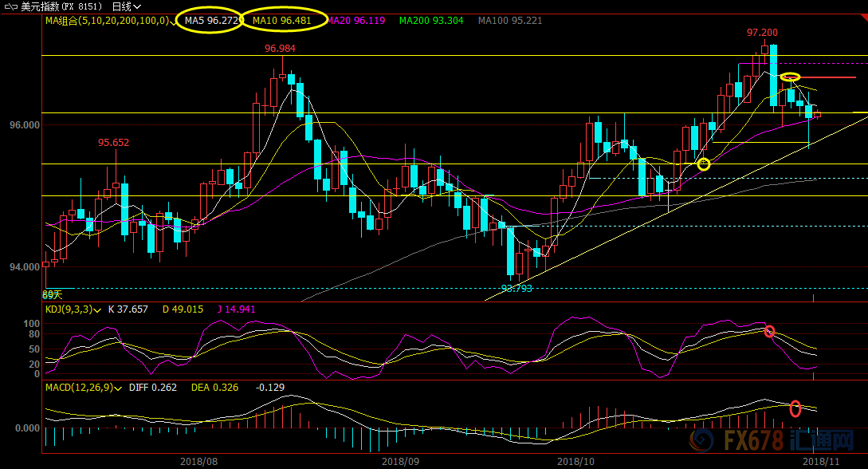Click the KDJ 50 scale label
Screen dimensions: 868x469
33,349
